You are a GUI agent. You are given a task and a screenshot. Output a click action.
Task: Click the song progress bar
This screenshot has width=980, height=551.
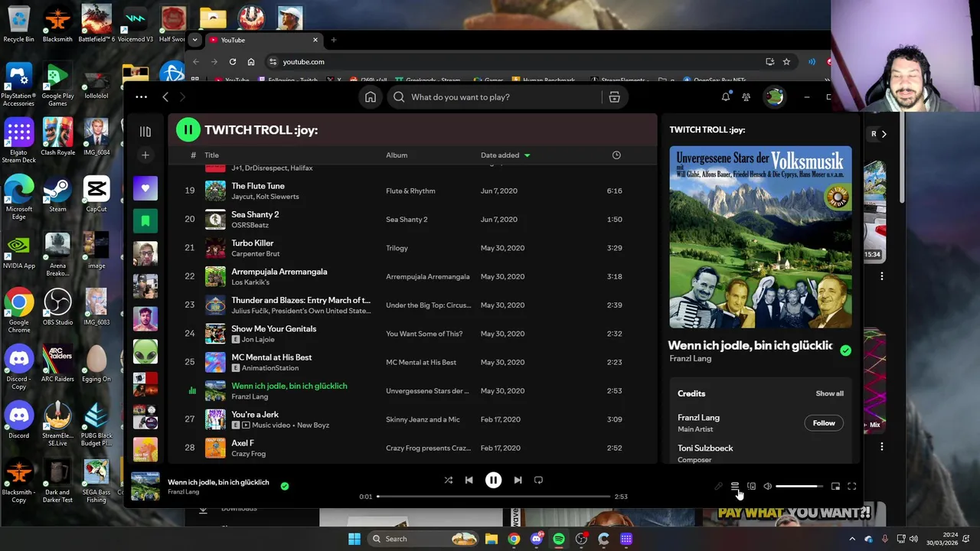coord(493,497)
